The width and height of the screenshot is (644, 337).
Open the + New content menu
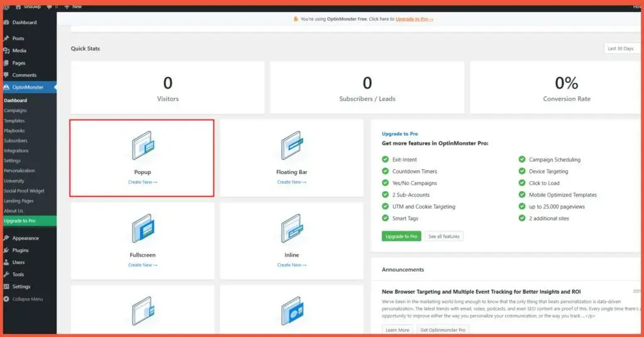(x=73, y=6)
